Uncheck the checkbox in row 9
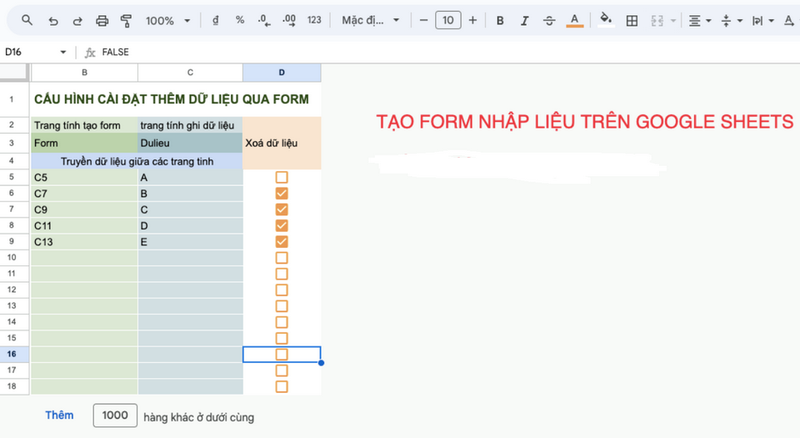This screenshot has height=438, width=800. (282, 241)
